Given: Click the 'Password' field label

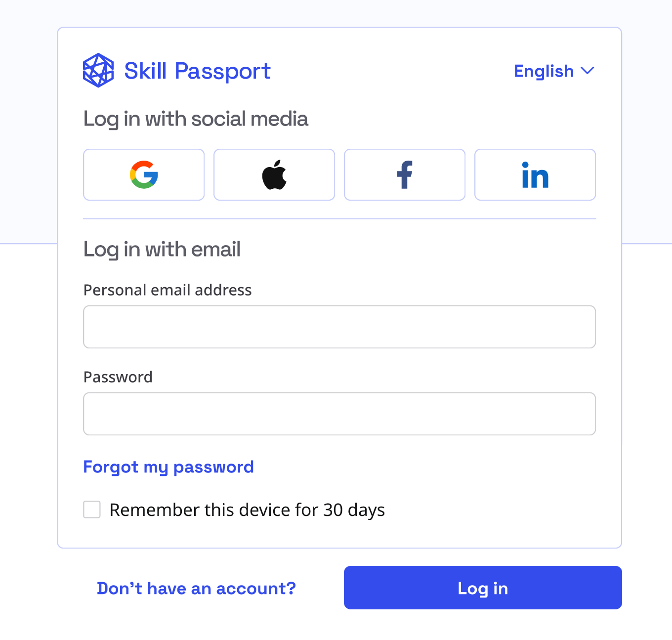Looking at the screenshot, I should click(118, 377).
